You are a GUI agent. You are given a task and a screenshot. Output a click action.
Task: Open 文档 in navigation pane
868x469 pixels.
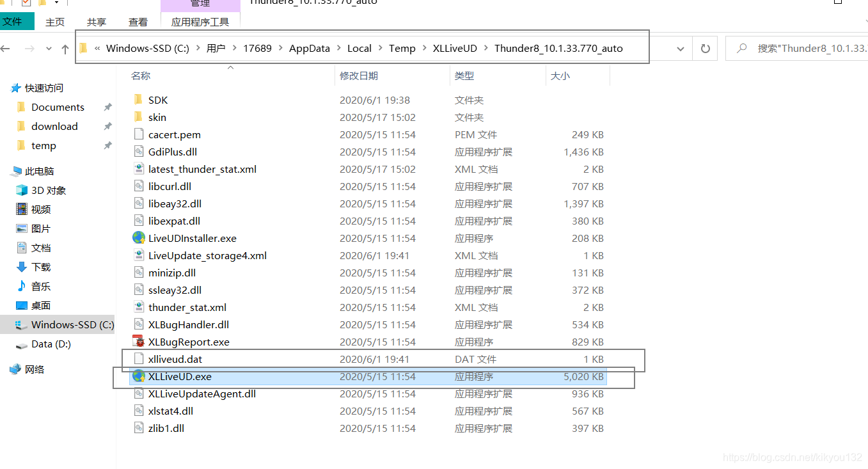point(41,248)
